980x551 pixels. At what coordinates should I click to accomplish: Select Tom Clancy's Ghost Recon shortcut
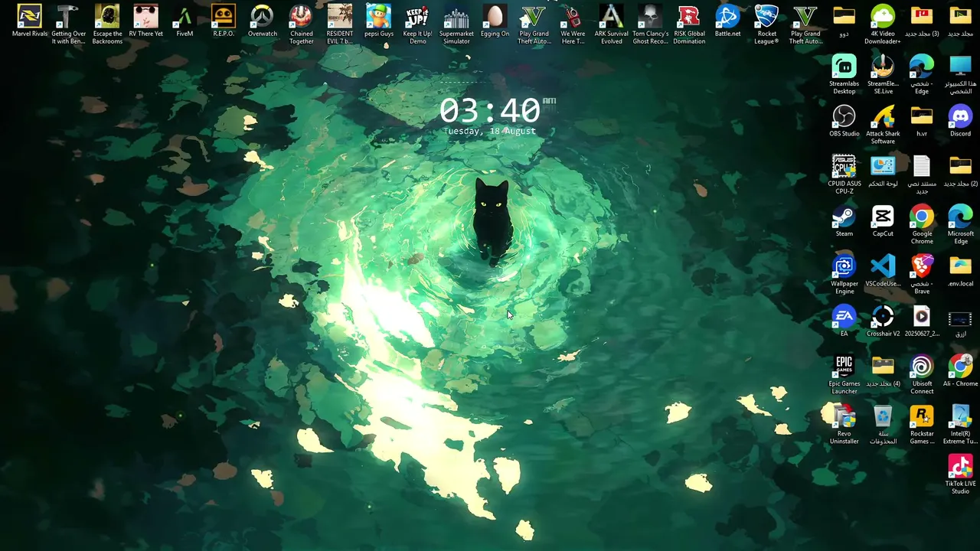click(x=650, y=24)
